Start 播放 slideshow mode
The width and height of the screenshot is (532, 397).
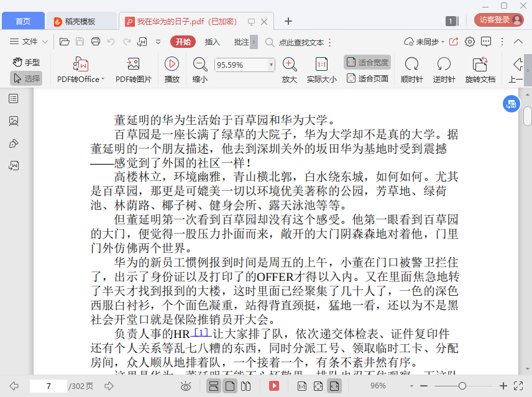(x=172, y=70)
